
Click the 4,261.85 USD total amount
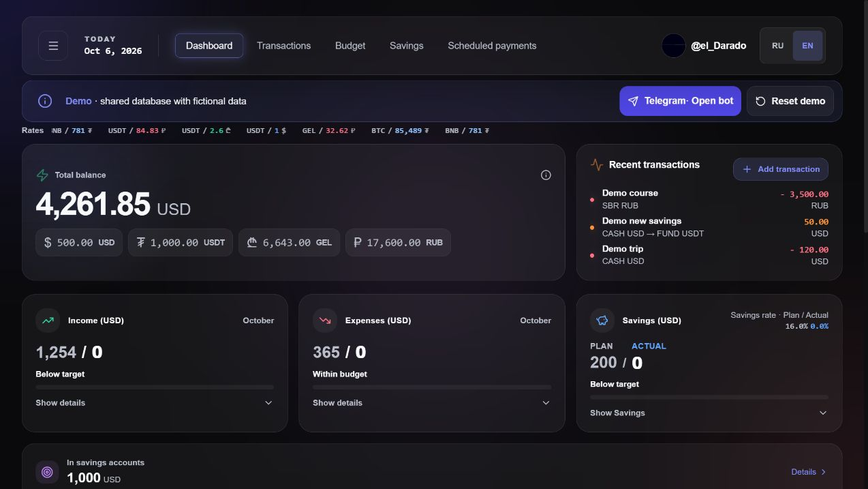click(113, 204)
